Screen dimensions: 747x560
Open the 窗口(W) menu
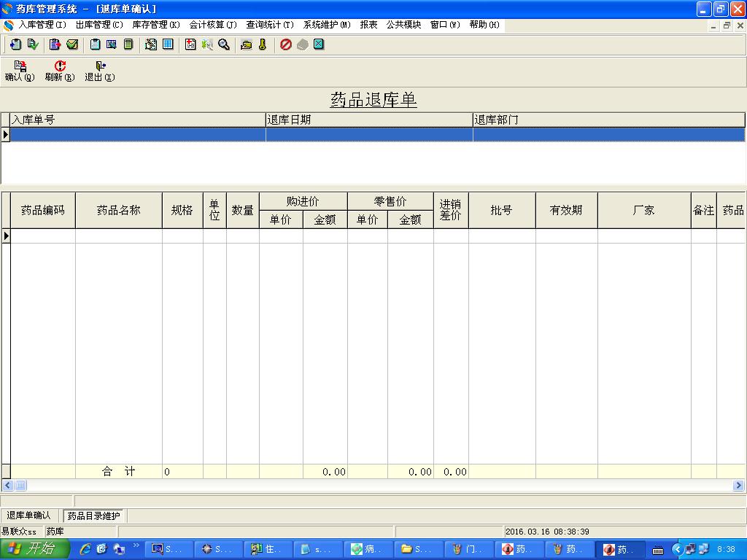(x=445, y=25)
